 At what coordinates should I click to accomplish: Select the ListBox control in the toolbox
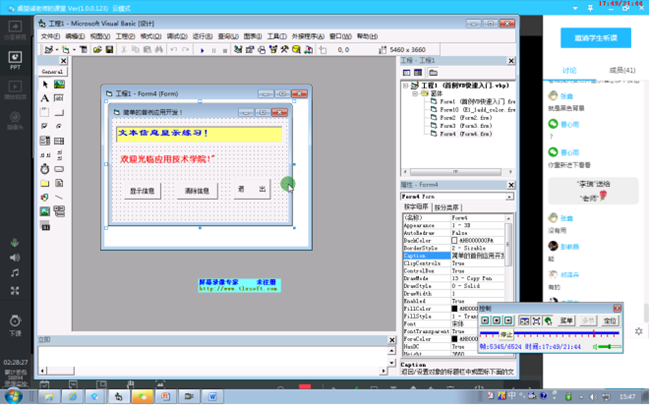point(59,141)
